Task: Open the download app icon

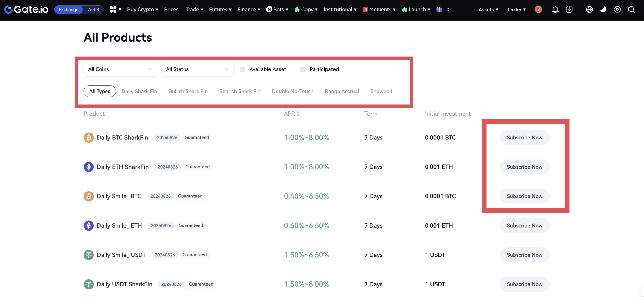Action: 569,9
